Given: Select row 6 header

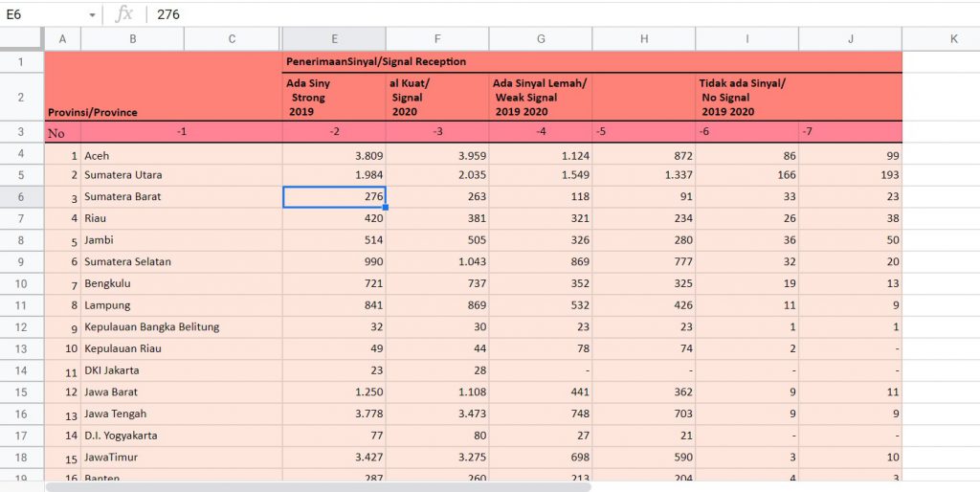Looking at the screenshot, I should point(21,196).
